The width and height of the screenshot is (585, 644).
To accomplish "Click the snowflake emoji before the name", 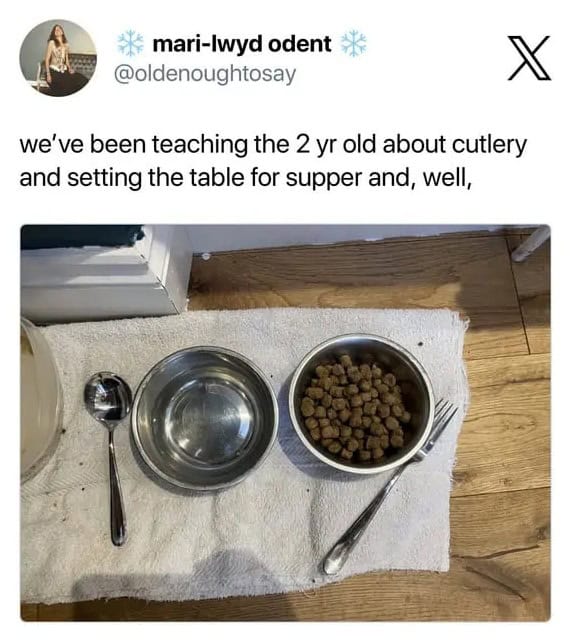I will [131, 44].
